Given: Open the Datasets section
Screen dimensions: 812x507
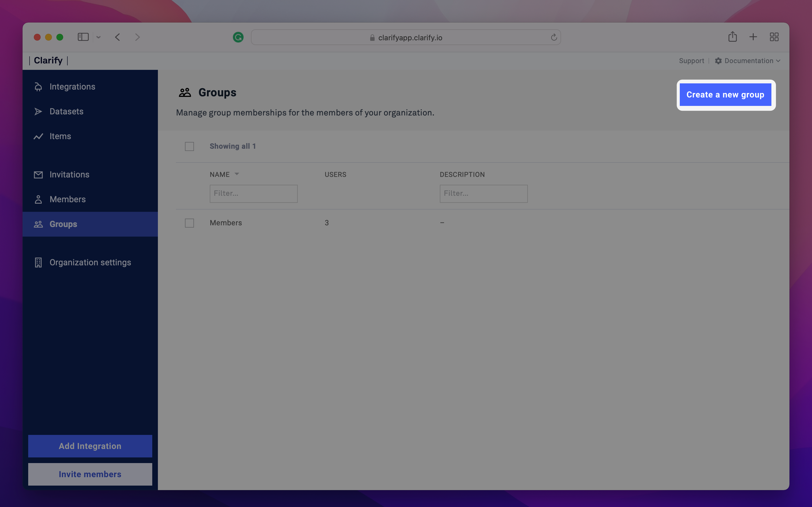Looking at the screenshot, I should coord(67,111).
